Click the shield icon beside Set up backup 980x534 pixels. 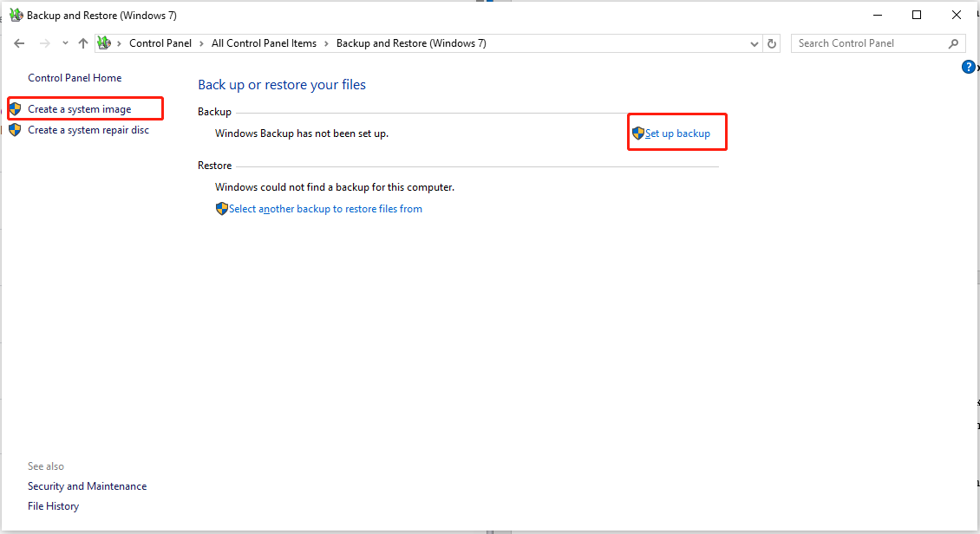tap(638, 132)
